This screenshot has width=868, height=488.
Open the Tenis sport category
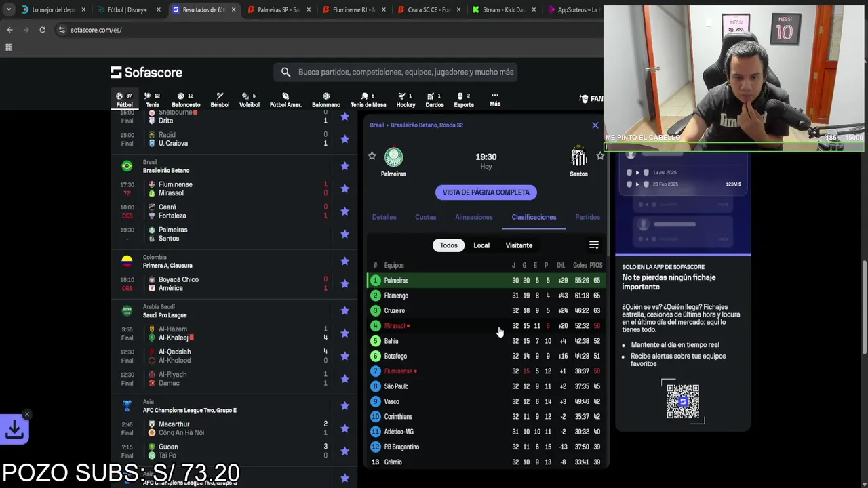(153, 100)
